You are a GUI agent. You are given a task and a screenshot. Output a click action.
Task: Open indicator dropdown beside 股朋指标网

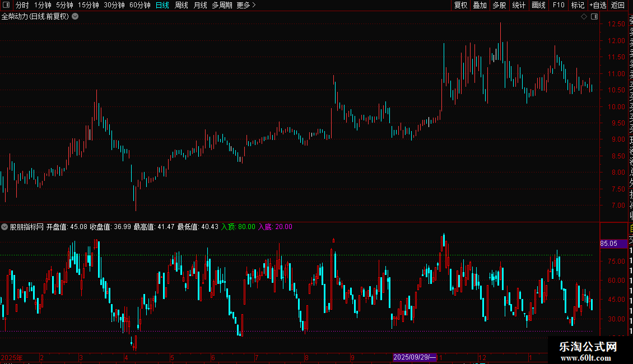4,227
